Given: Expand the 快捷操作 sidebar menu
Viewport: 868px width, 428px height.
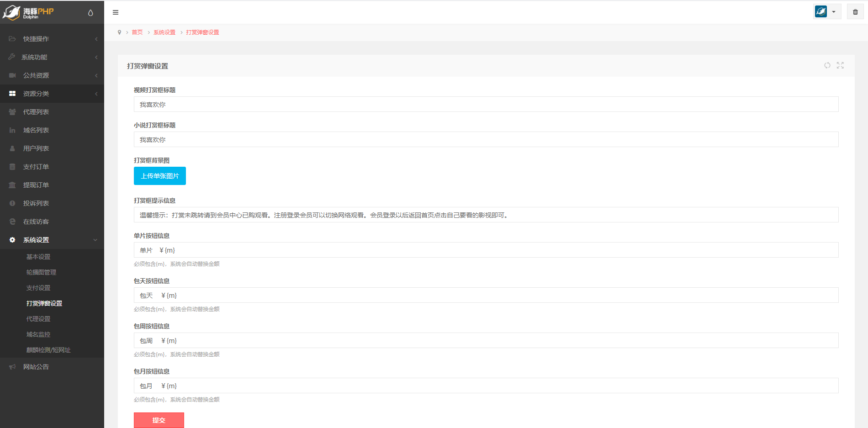Looking at the screenshot, I should [52, 39].
